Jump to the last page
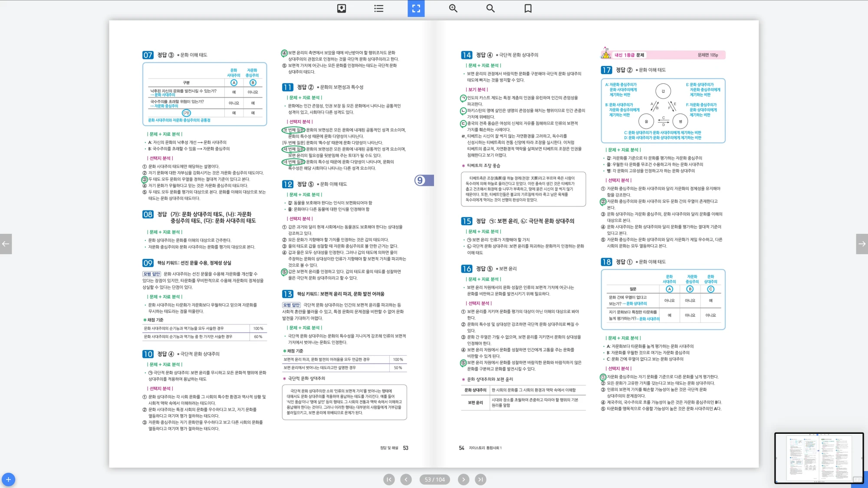 [480, 479]
